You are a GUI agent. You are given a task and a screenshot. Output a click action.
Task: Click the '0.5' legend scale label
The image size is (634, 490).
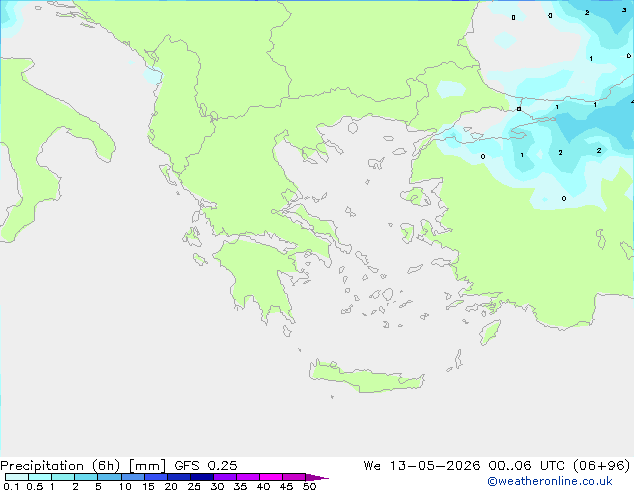(35, 486)
